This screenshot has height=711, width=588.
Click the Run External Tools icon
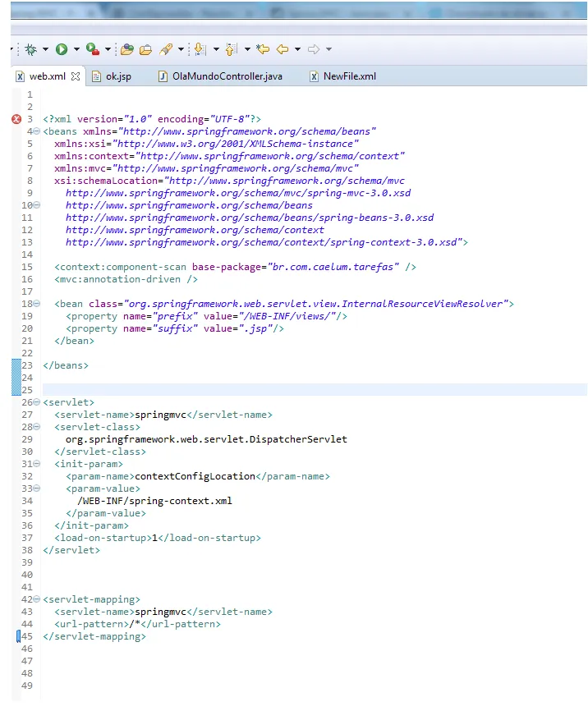(93, 49)
